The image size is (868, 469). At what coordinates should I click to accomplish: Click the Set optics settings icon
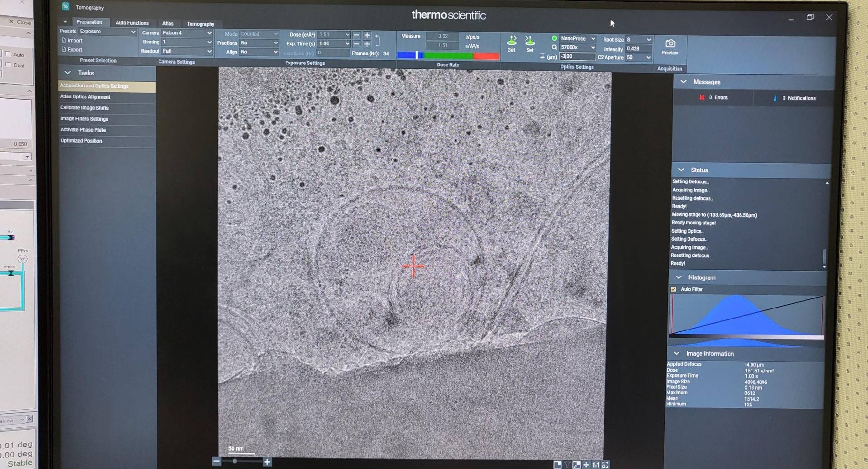(x=530, y=41)
